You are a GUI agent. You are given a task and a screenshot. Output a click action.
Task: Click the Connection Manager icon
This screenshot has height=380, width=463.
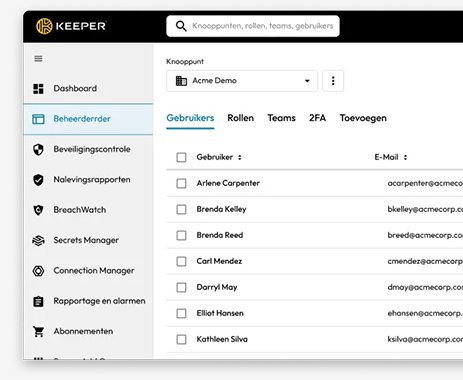click(38, 271)
